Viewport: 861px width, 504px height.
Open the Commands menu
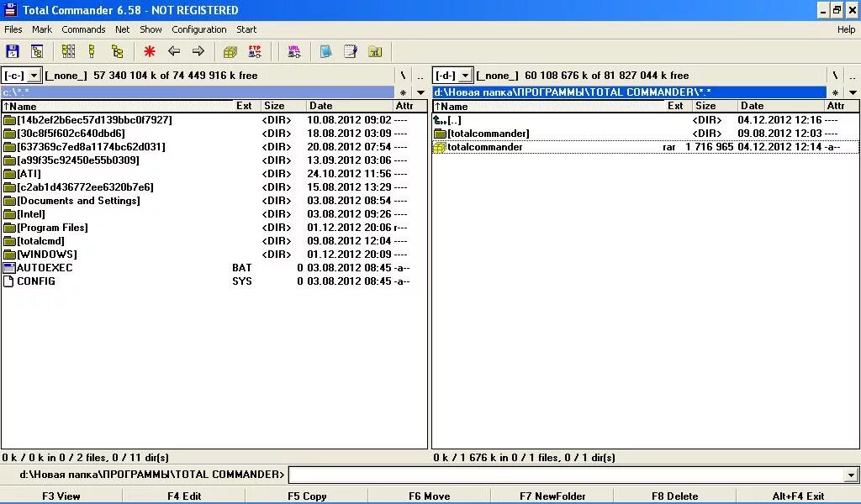click(x=83, y=29)
